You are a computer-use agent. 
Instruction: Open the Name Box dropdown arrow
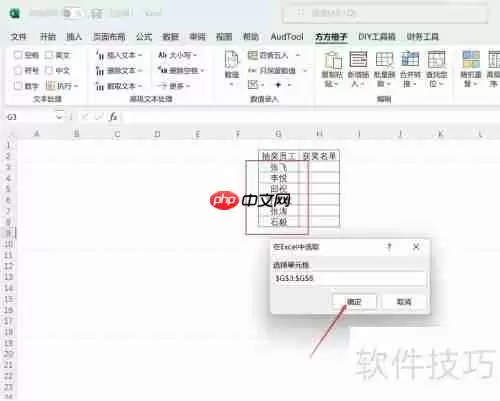(x=59, y=117)
